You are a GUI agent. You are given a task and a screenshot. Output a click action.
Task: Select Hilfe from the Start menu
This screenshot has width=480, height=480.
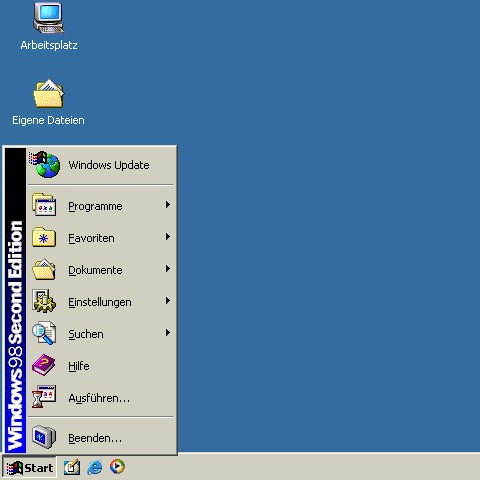point(101,365)
